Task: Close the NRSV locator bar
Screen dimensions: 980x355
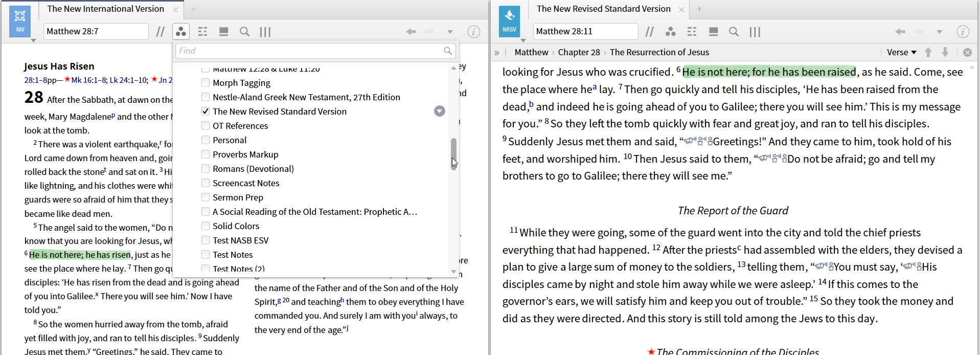Action: (967, 52)
